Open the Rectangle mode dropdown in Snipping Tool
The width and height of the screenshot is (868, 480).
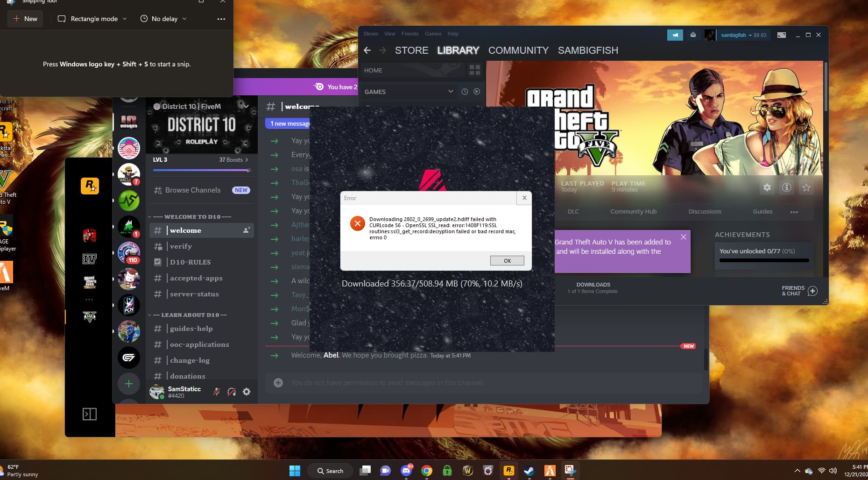click(92, 19)
